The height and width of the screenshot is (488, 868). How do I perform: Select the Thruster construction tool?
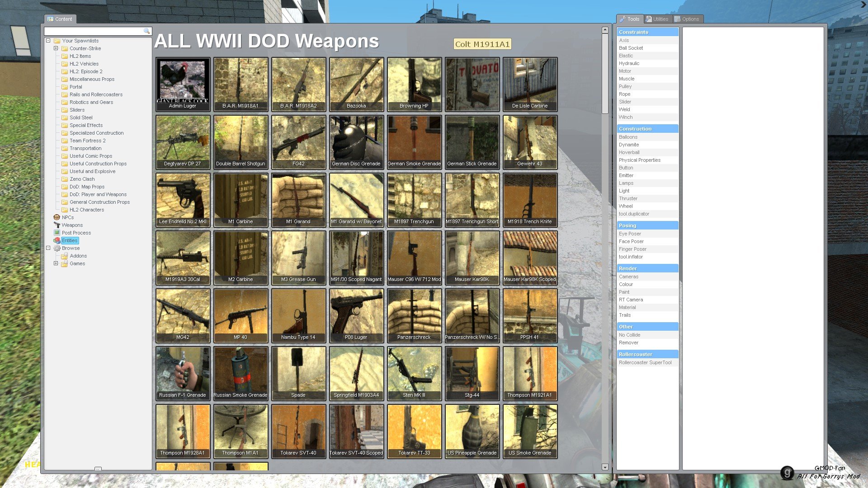tap(647, 198)
